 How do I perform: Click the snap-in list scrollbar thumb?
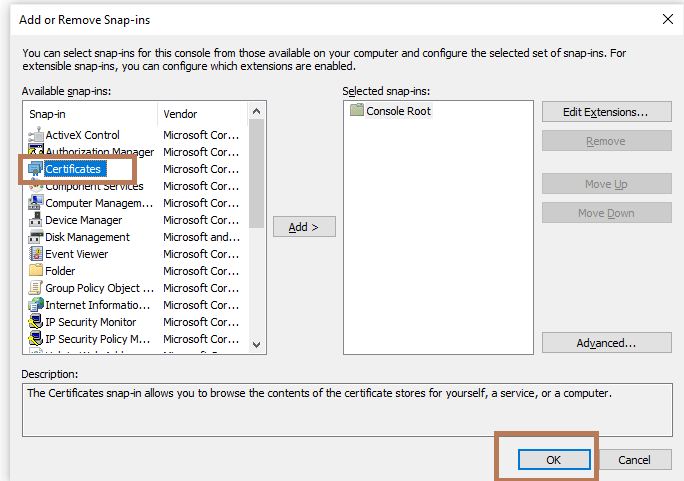tap(256, 173)
